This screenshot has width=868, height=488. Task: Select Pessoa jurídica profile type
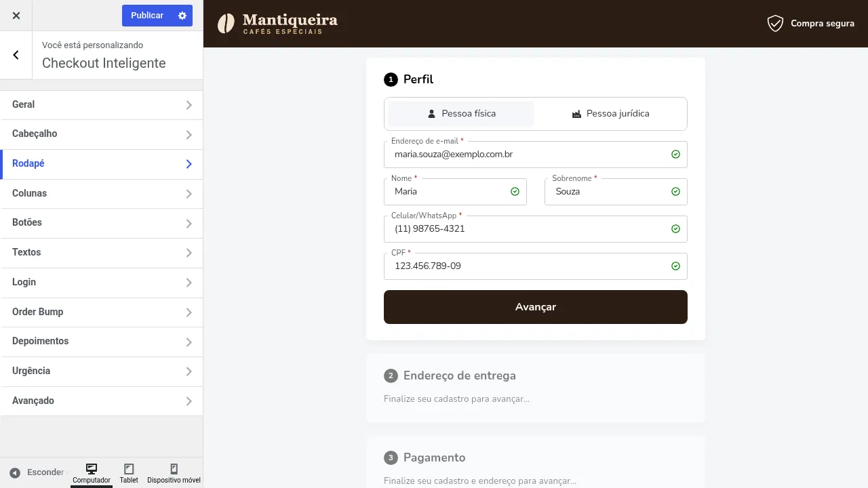pos(610,114)
